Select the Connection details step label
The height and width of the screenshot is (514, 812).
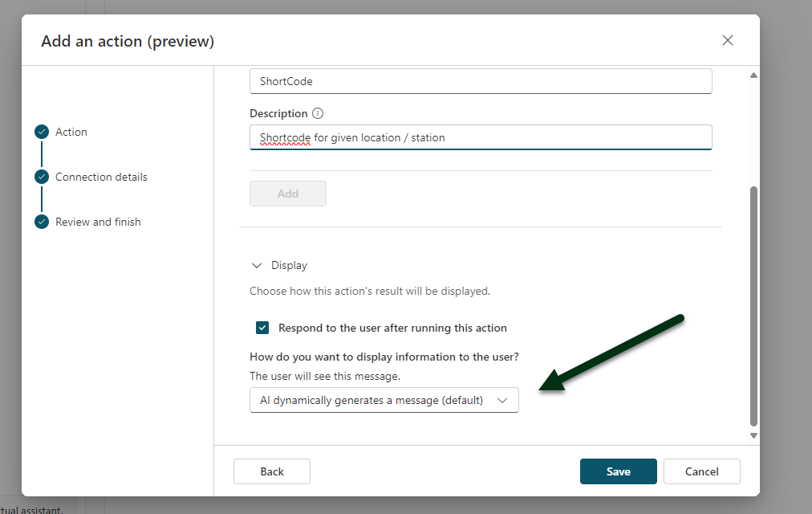101,177
